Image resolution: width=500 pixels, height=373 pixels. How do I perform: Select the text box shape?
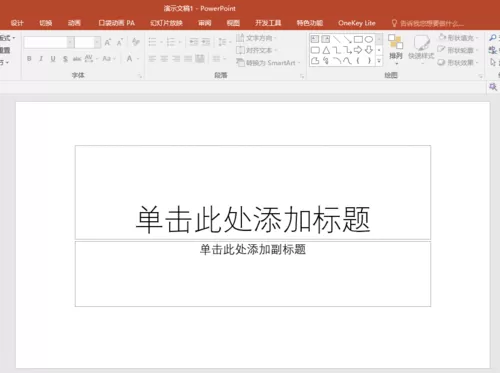[315, 39]
